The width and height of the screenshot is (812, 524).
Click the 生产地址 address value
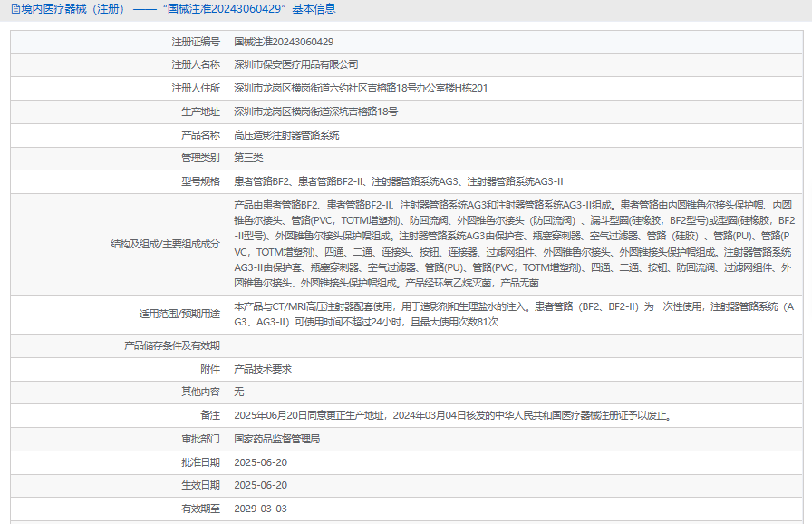coord(315,112)
